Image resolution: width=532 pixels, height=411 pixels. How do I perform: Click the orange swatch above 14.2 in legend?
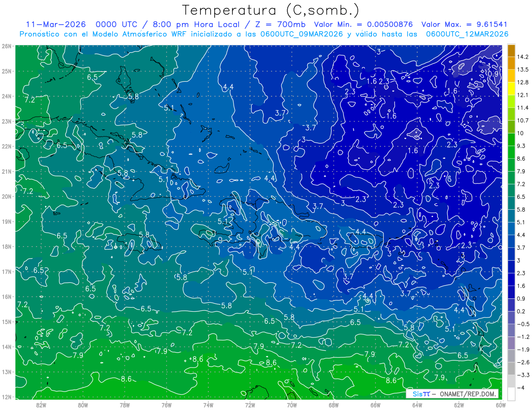pyautogui.click(x=511, y=50)
